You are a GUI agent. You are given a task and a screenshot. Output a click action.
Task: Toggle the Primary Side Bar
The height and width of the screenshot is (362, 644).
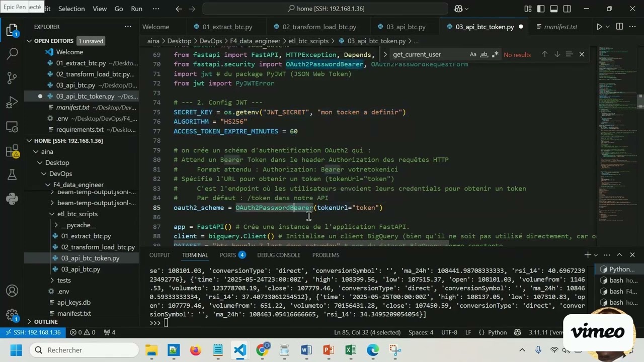(541, 9)
